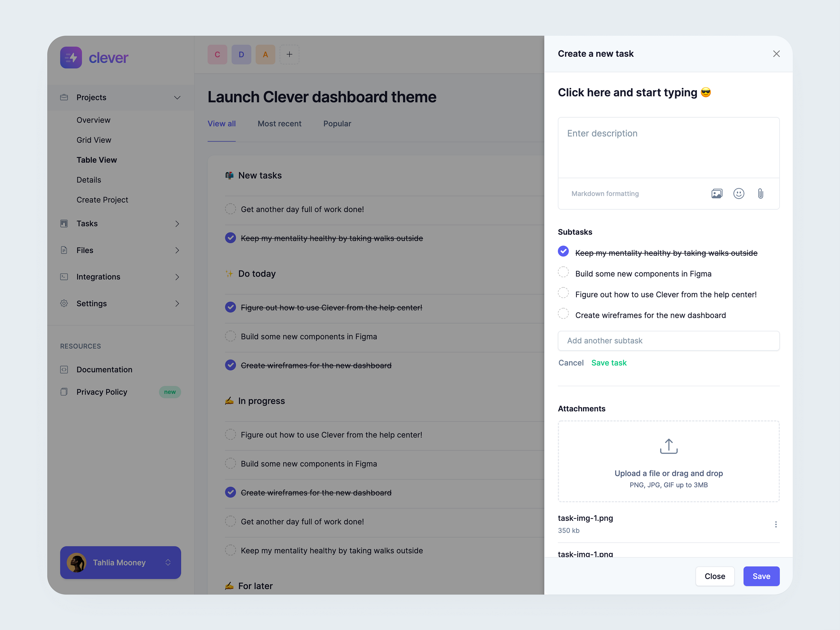
Task: Collapse the Projects section in the sidebar
Action: 177,98
